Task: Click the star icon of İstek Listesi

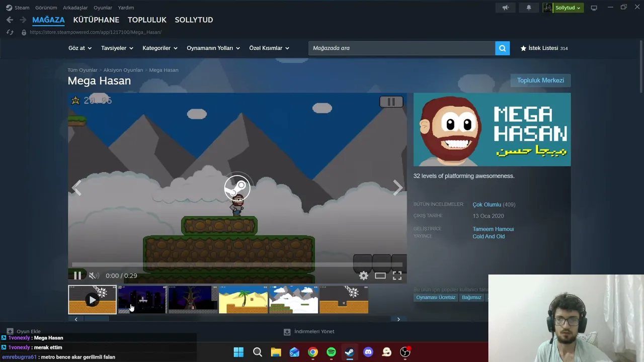Action: (523, 48)
